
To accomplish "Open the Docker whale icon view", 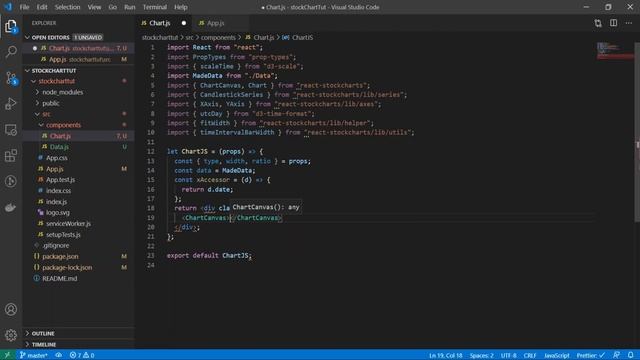I will 11,207.
